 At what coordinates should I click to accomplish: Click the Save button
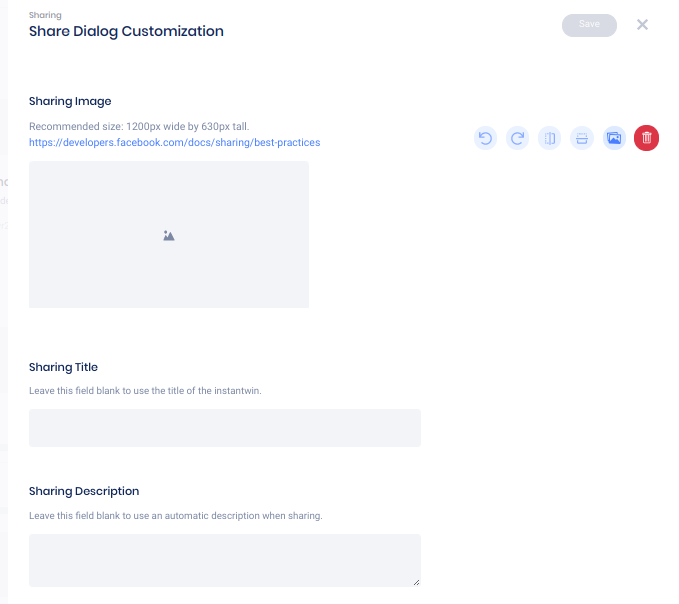point(589,25)
